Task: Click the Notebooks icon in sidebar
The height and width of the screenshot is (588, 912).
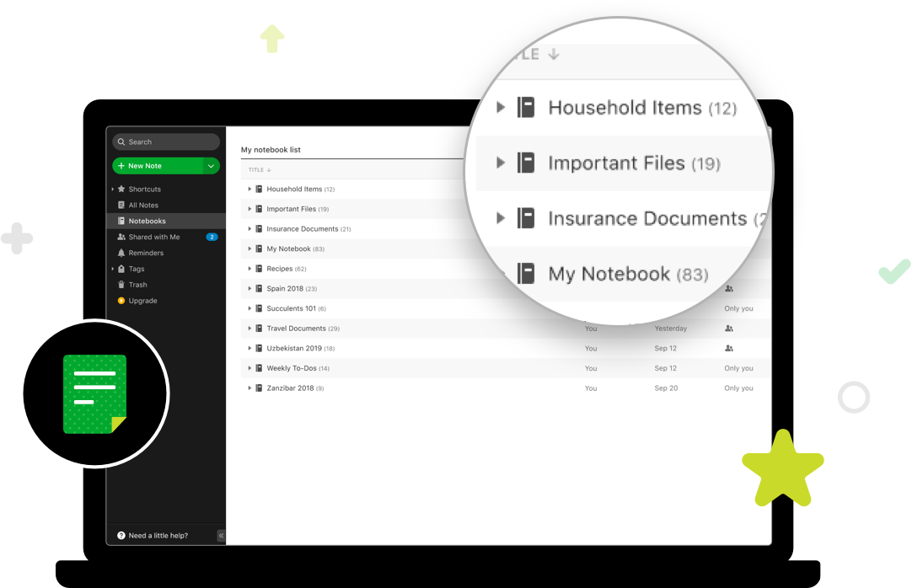Action: coord(122,221)
